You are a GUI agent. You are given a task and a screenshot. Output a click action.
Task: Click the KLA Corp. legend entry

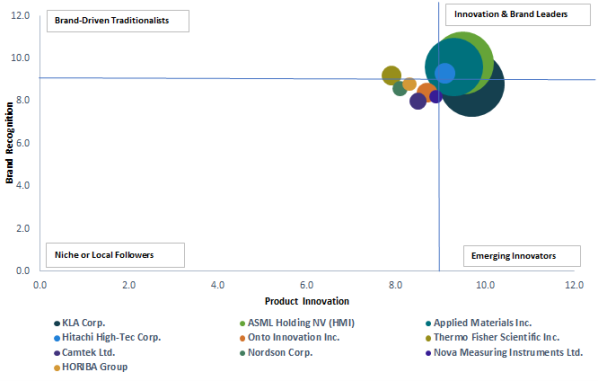pyautogui.click(x=80, y=323)
